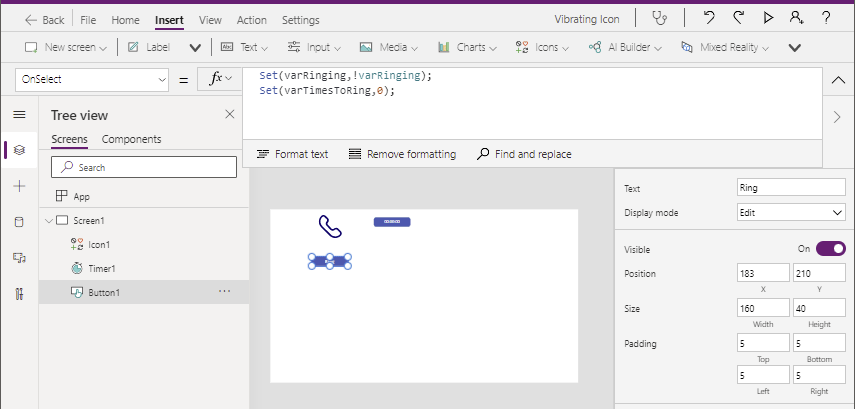Click the Vibrating Icon app name
The image size is (855, 409).
tap(587, 19)
